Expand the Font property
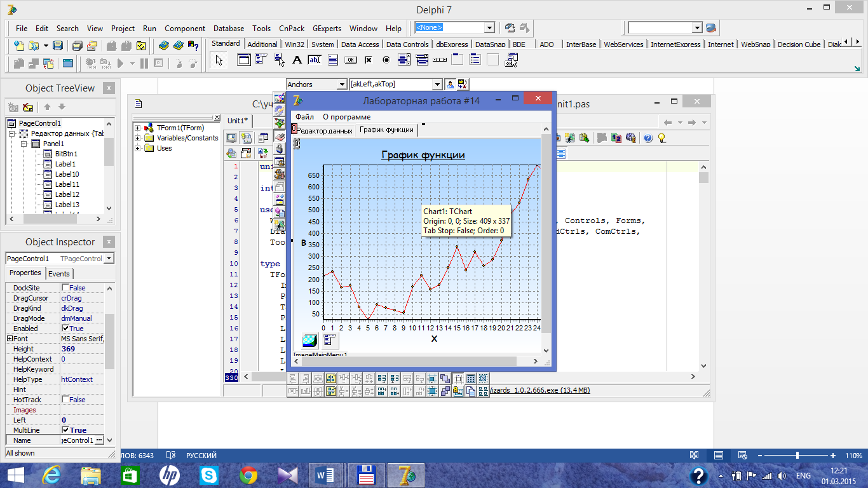The image size is (868, 488). click(x=10, y=339)
